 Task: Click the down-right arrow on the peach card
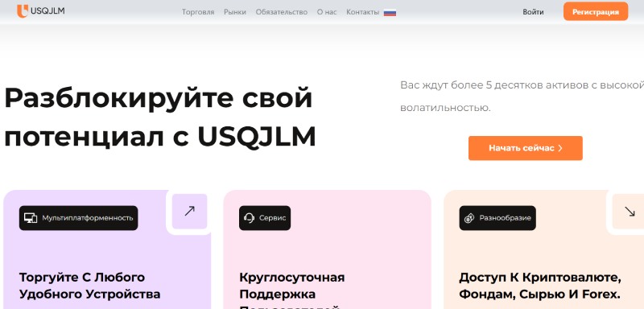[630, 212]
